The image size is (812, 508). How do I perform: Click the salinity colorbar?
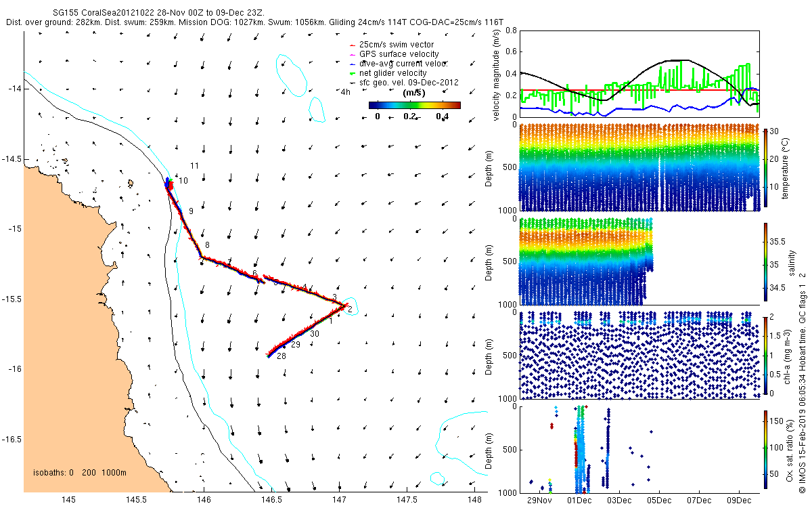[x=766, y=262]
